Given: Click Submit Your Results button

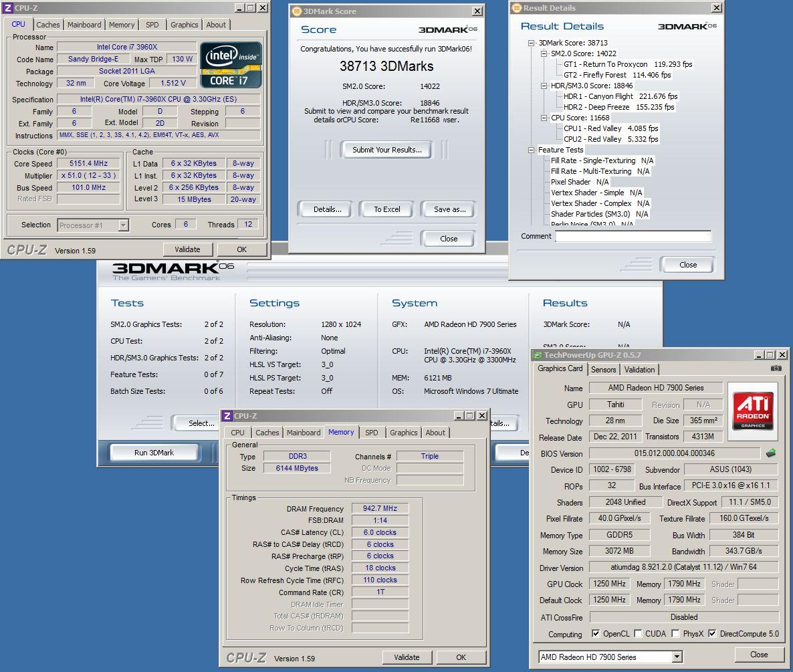Looking at the screenshot, I should point(387,150).
